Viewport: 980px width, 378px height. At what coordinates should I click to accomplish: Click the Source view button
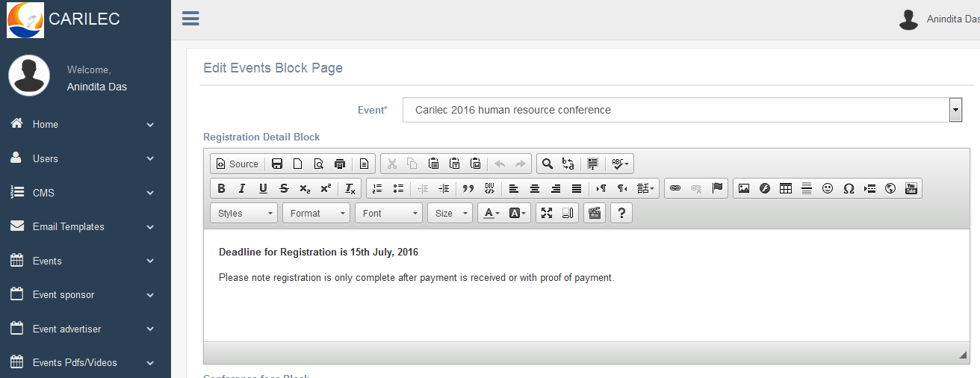(237, 164)
